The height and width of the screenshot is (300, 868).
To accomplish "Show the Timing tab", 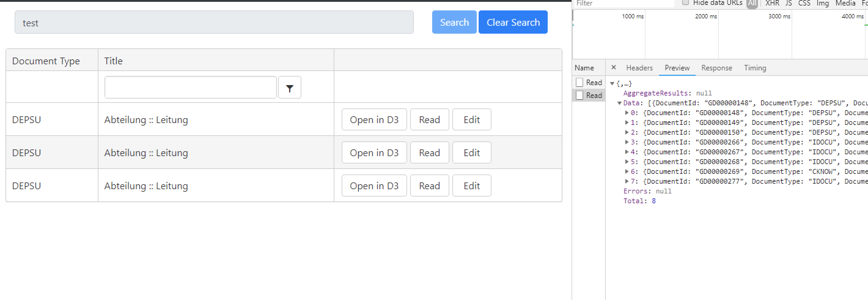I will [755, 68].
